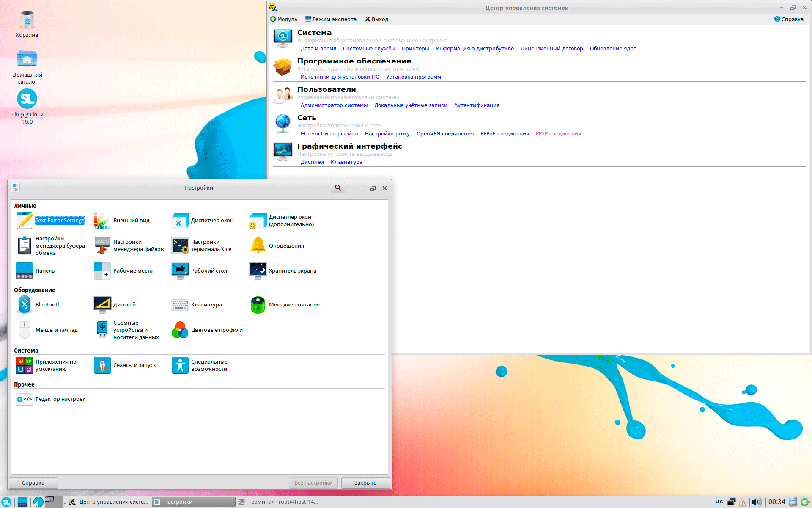Open Notifications bell icon

click(x=258, y=246)
